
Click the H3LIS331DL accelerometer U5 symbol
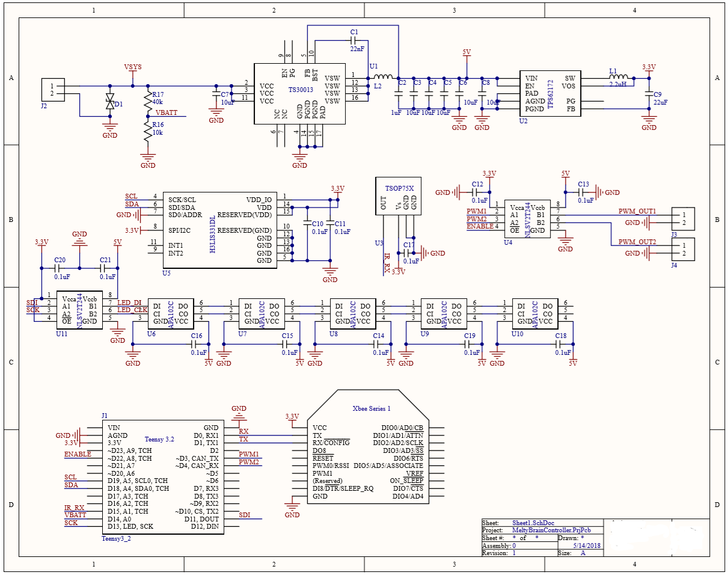[x=220, y=230]
